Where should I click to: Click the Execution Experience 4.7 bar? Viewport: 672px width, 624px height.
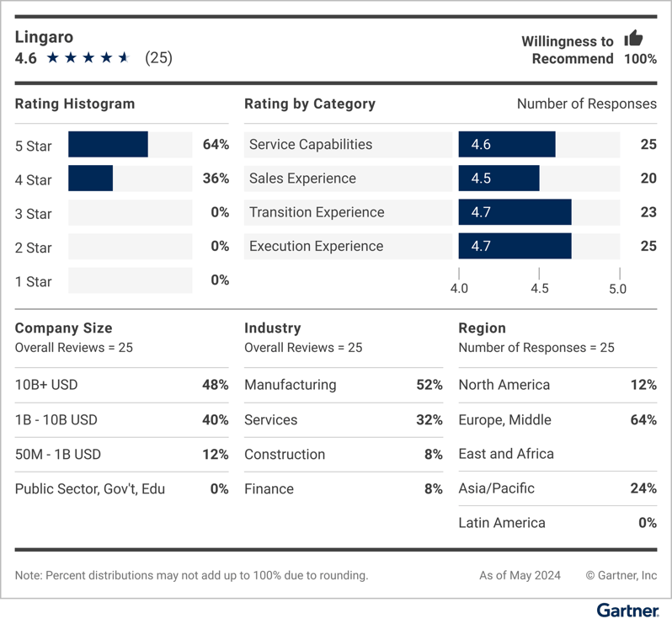[x=515, y=246]
